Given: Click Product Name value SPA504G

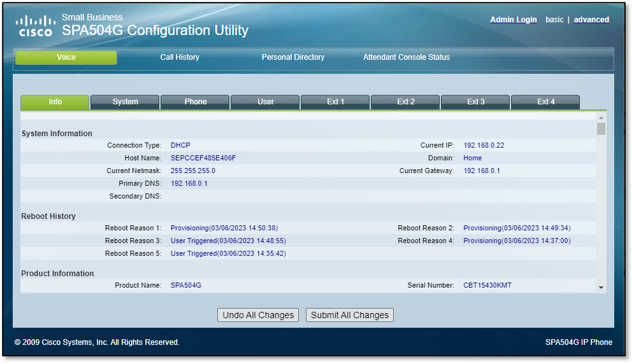Looking at the screenshot, I should pos(185,285).
